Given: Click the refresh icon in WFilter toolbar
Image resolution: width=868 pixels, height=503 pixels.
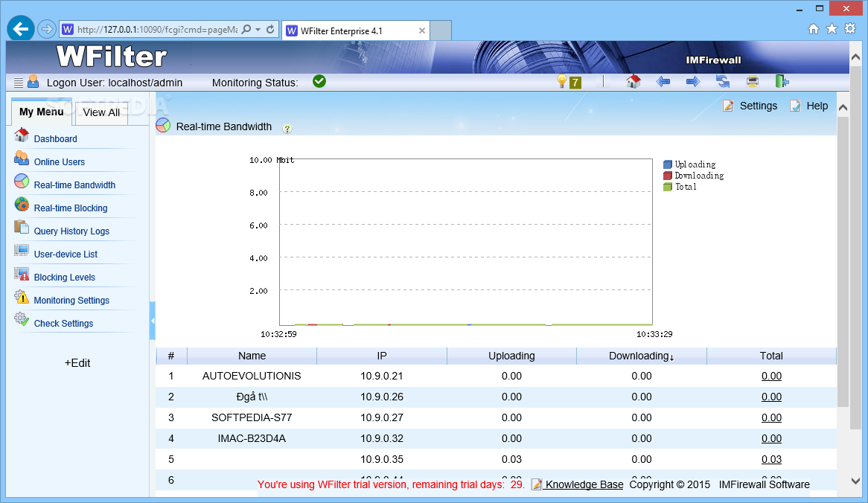Looking at the screenshot, I should pos(722,82).
